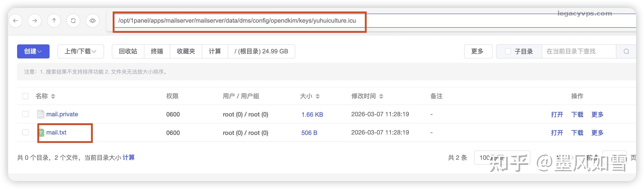Click the search magnifier icon
644x189 pixels.
(626, 51)
